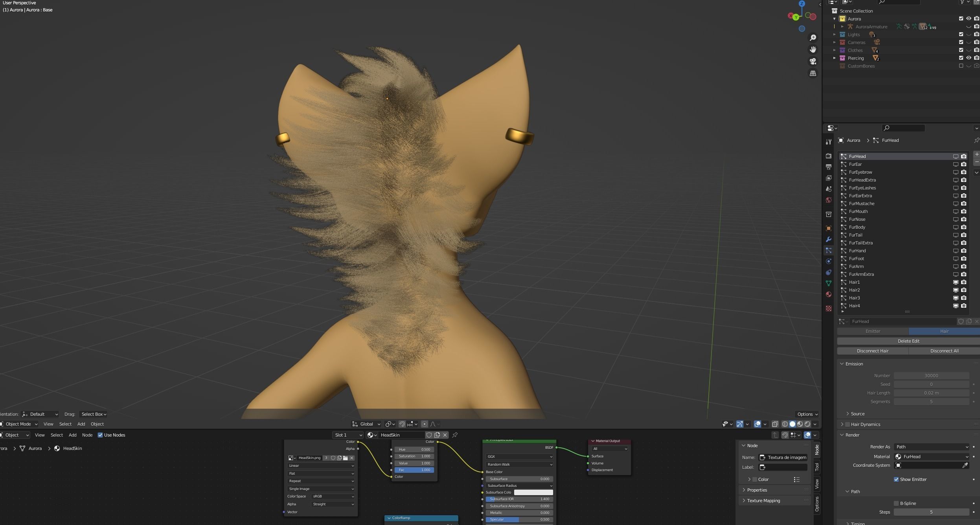Toggle the camera view icon
The width and height of the screenshot is (980, 525).
pyautogui.click(x=813, y=61)
